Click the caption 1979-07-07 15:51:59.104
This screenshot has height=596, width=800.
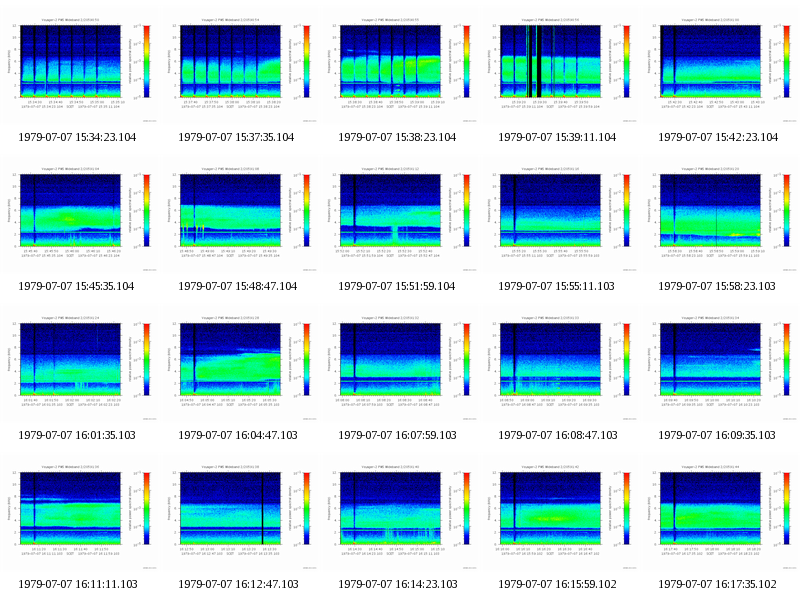click(396, 286)
